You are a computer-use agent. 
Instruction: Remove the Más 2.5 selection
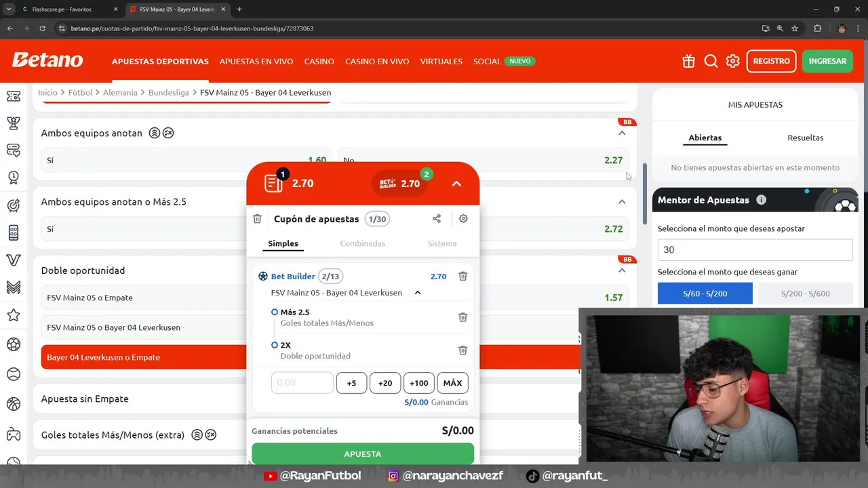click(x=462, y=317)
